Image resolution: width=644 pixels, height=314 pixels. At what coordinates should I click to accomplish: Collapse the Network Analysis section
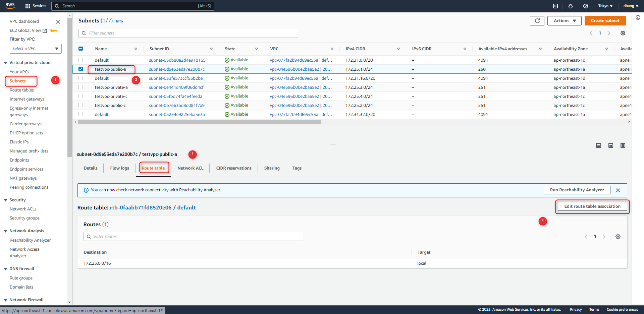click(x=5, y=231)
